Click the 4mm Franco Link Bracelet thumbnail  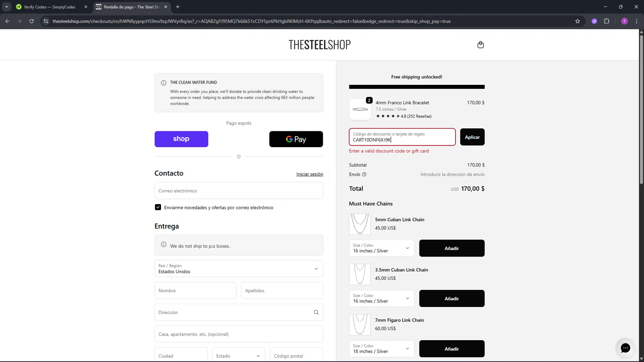(x=360, y=109)
